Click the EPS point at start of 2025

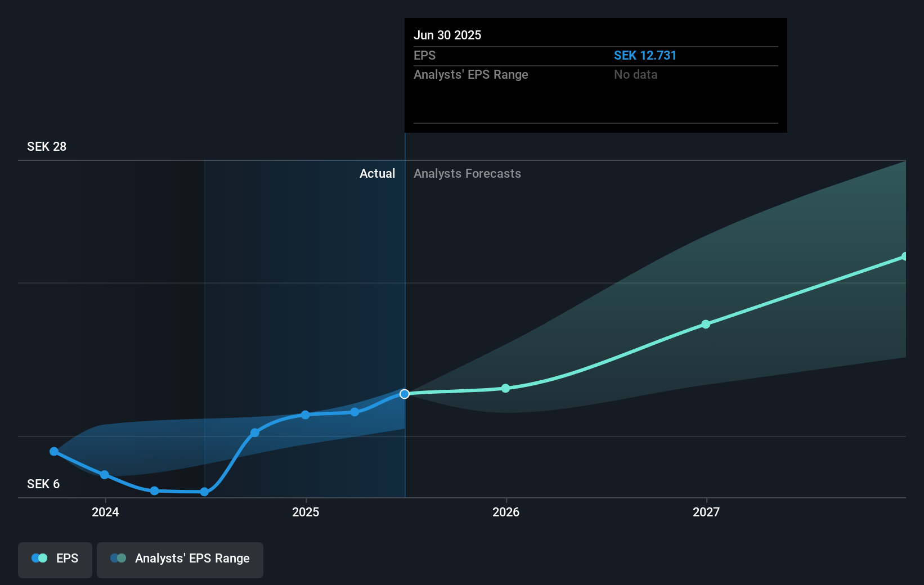click(x=305, y=415)
